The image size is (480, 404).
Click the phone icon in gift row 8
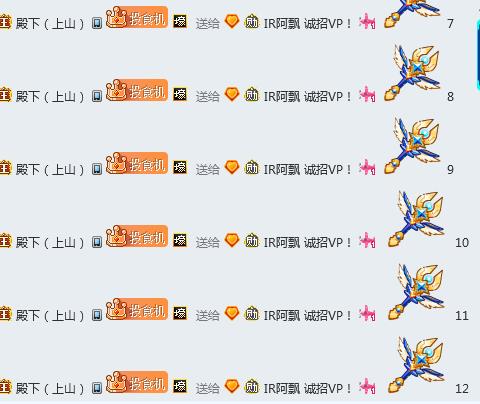click(97, 96)
